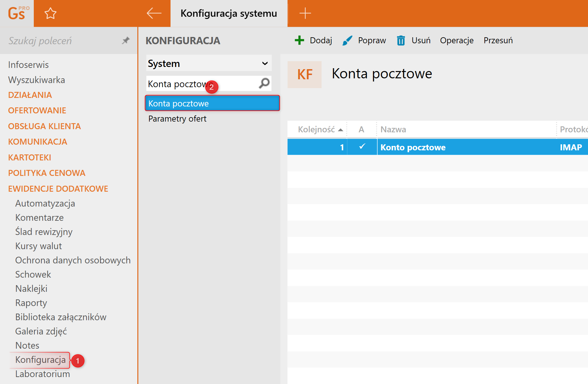This screenshot has height=384, width=588.
Task: Expand the KOMUNIKACJA section
Action: point(38,142)
